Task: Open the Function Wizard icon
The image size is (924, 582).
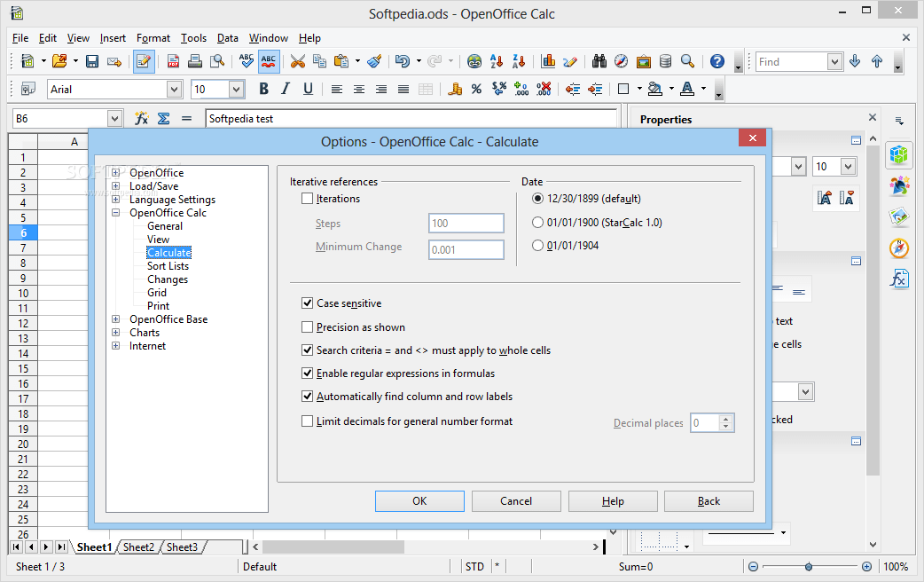Action: coord(141,119)
